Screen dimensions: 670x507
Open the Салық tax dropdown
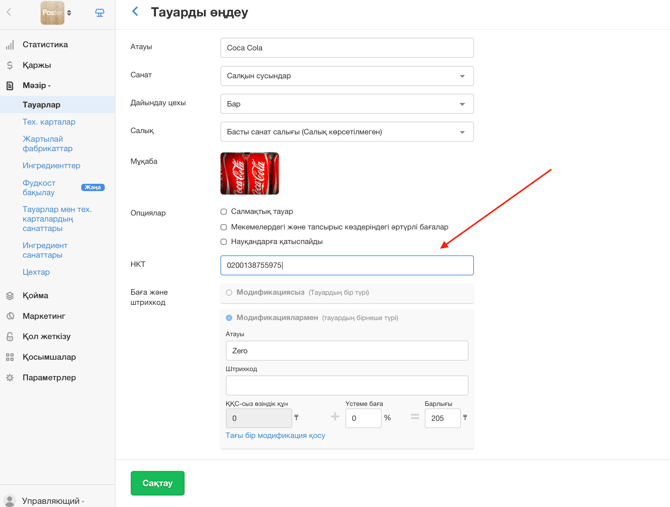(347, 132)
